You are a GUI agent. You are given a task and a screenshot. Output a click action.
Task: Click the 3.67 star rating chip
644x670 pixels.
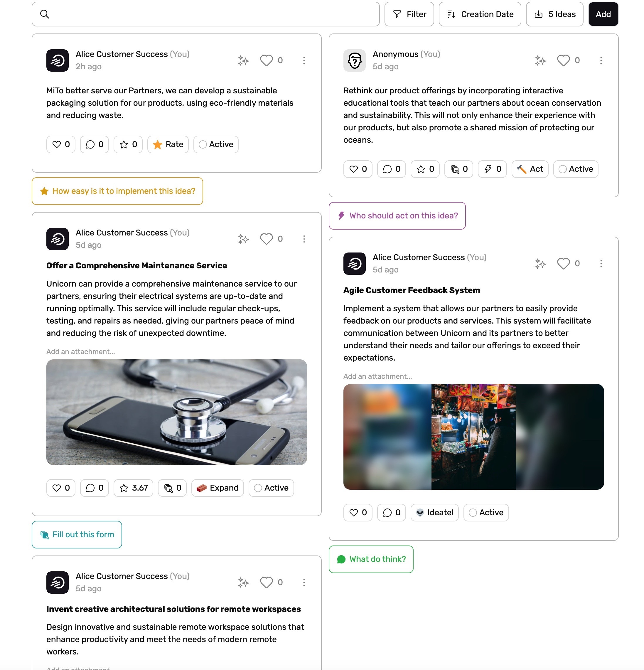[133, 488]
